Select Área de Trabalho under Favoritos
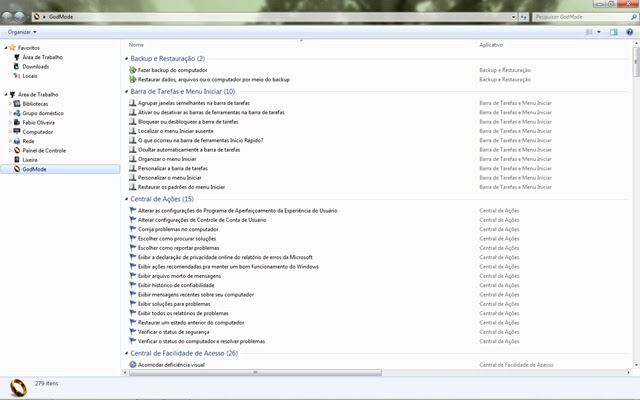 click(42, 57)
